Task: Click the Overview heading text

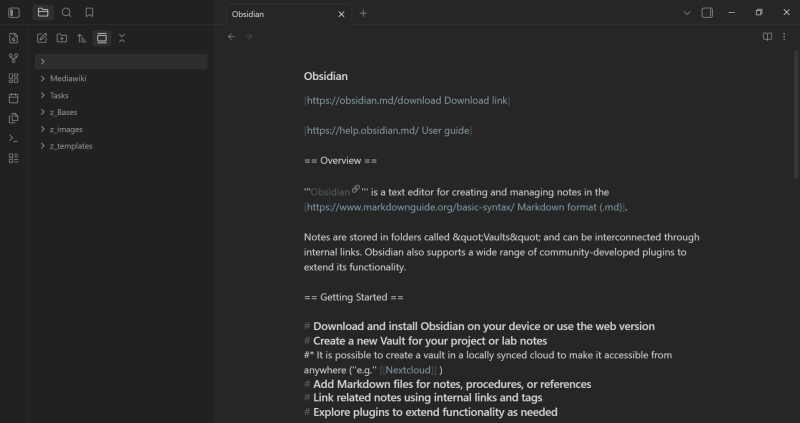Action: [340, 161]
